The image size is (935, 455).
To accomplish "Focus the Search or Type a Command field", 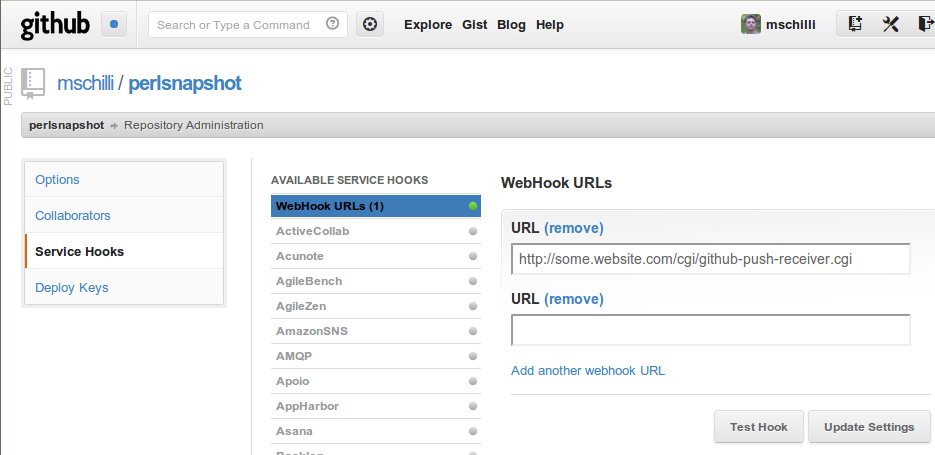I will pyautogui.click(x=247, y=24).
